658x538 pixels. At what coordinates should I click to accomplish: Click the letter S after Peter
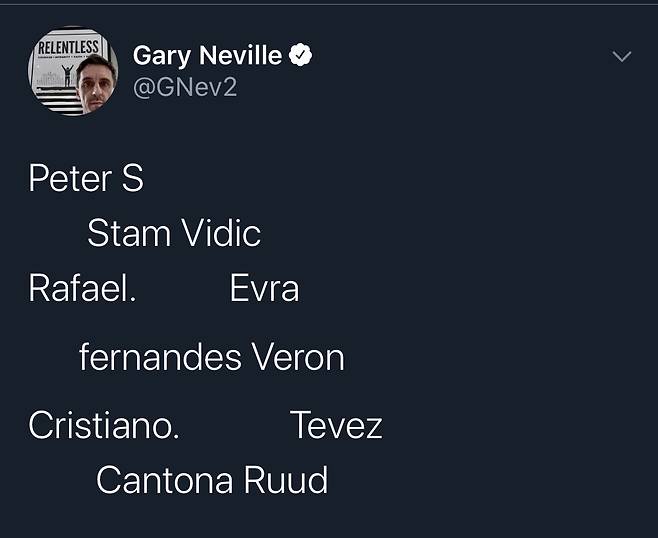[132, 179]
